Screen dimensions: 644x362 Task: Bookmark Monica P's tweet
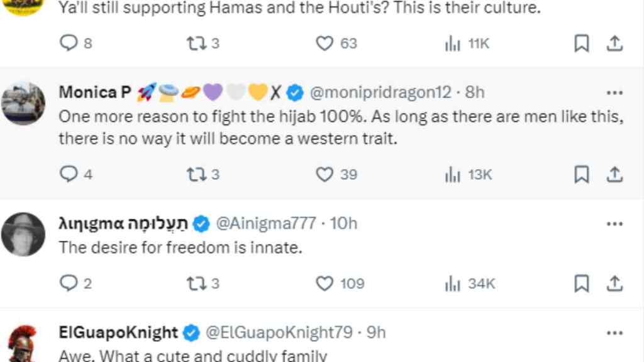point(582,175)
